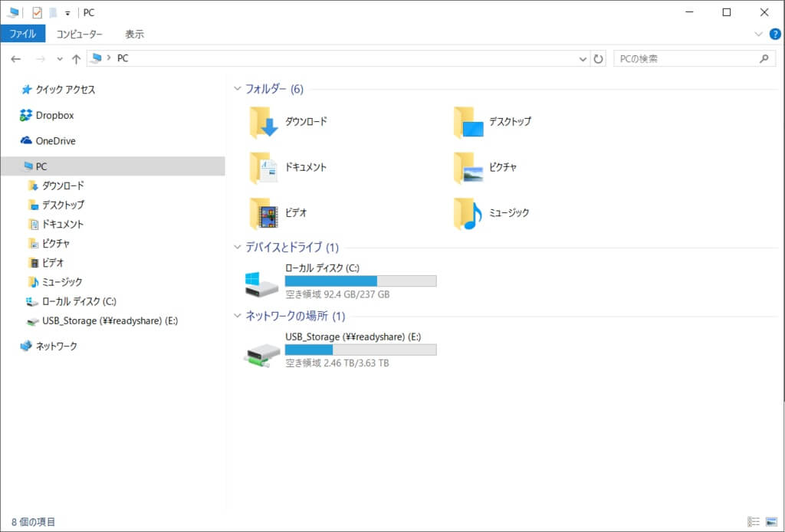Open the 表示 ribbon tab
Screen dimensions: 785x532
(134, 34)
